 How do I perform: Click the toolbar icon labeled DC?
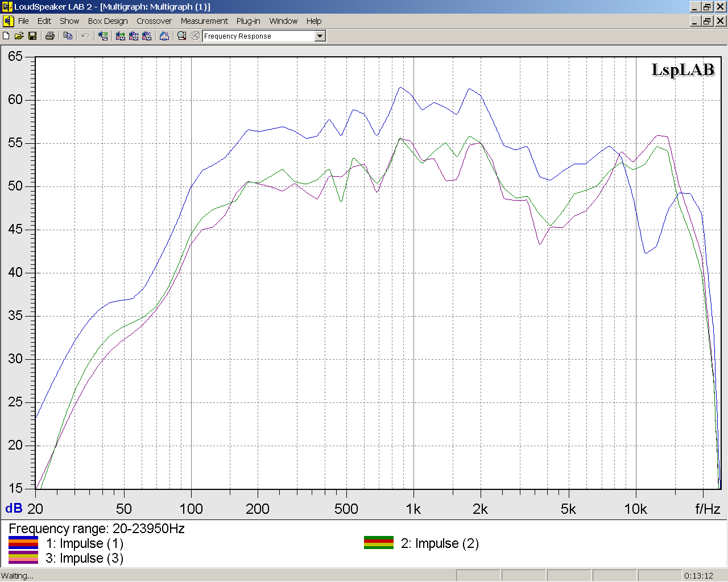[147, 36]
